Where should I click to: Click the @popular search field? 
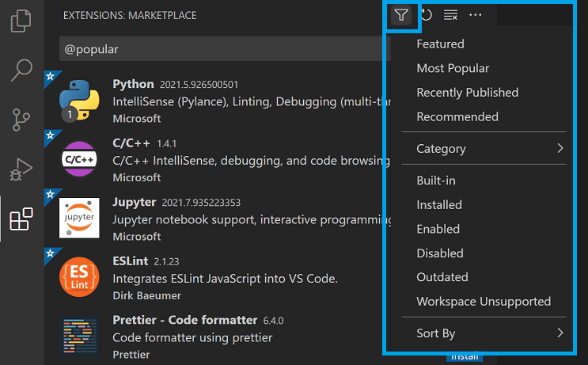[225, 49]
